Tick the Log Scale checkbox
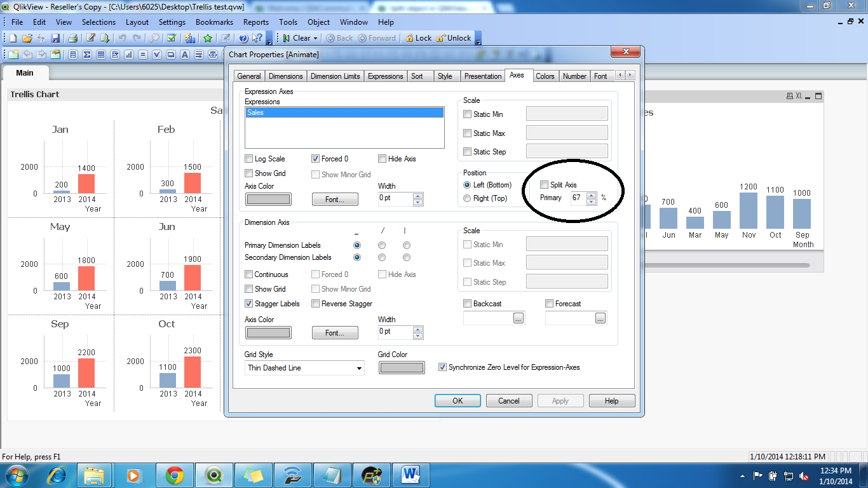The height and width of the screenshot is (488, 868). (249, 159)
